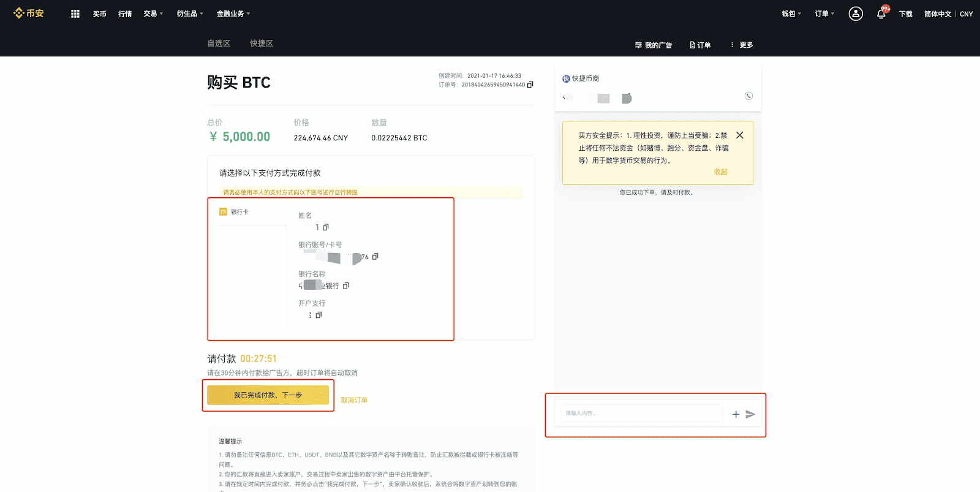
Task: Copy the branch name under 开户支行
Action: point(318,315)
